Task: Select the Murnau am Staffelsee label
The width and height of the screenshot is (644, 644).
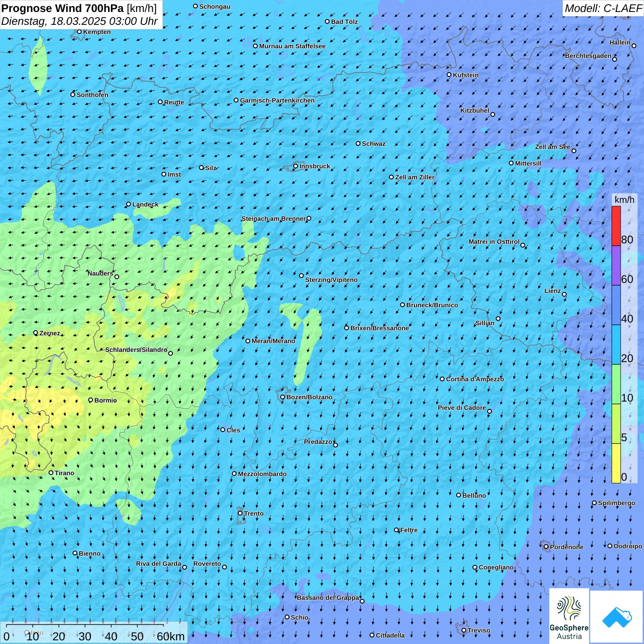Action: 293,46
